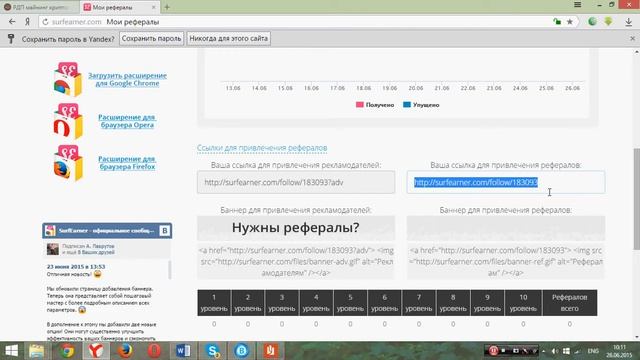The image size is (640, 360).
Task: Select the referral banner HTML code box
Action: (506, 261)
